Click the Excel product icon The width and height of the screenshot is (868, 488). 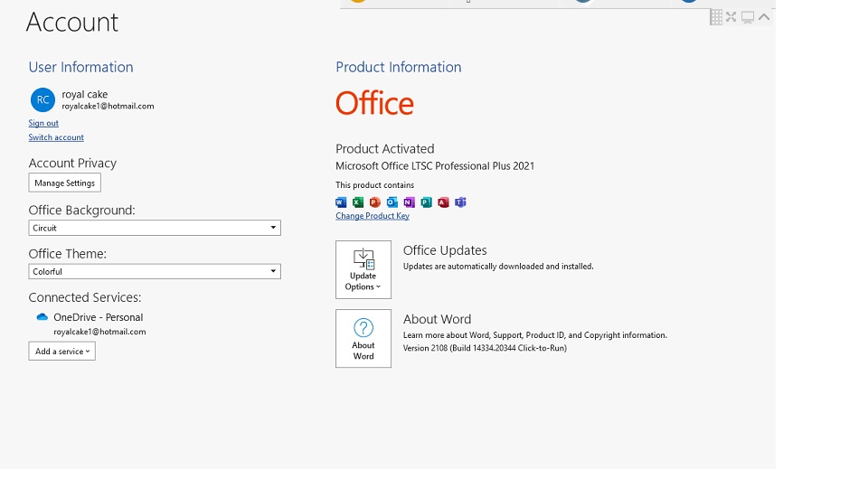point(358,202)
